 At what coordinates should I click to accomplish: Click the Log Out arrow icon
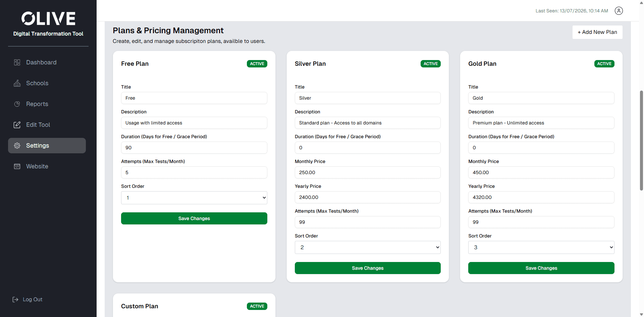click(15, 300)
